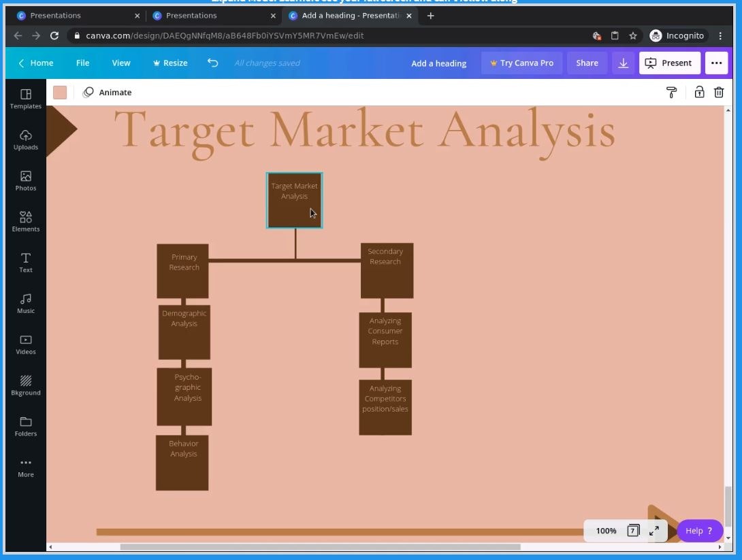
Task: Click the browser address bar URL
Action: pyautogui.click(x=225, y=35)
